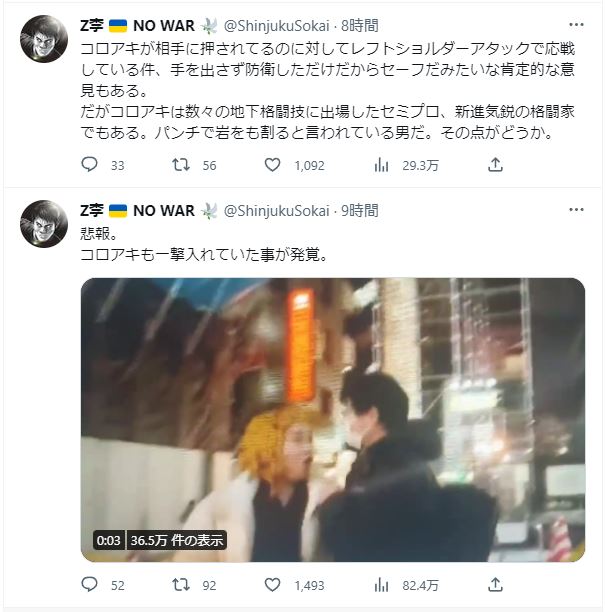Open the 8時間 timestamp link
Image resolution: width=605 pixels, height=612 pixels.
coord(359,26)
